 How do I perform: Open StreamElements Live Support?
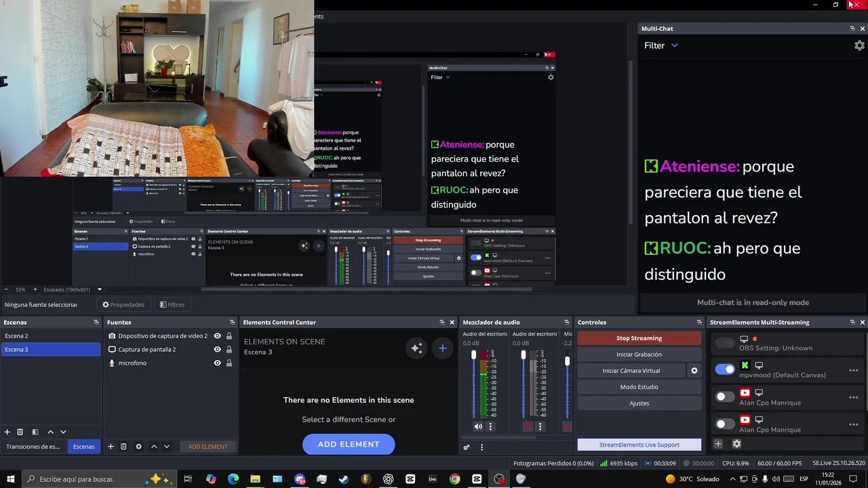point(639,445)
